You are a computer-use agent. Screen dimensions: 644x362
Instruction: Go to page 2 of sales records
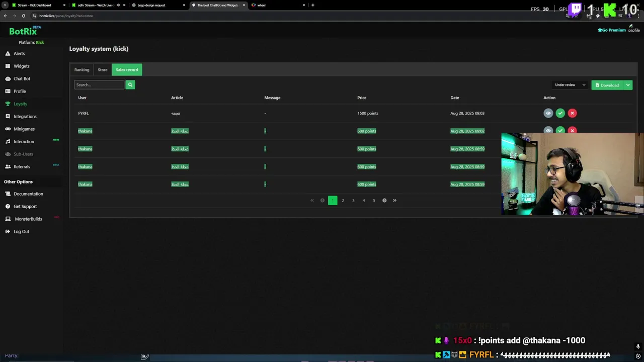(343, 200)
